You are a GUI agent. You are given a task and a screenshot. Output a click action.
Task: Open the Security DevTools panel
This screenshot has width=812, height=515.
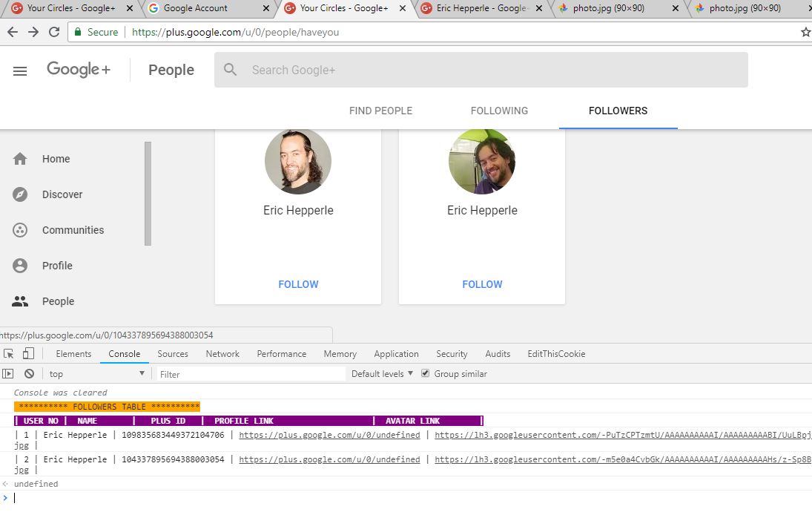point(452,354)
